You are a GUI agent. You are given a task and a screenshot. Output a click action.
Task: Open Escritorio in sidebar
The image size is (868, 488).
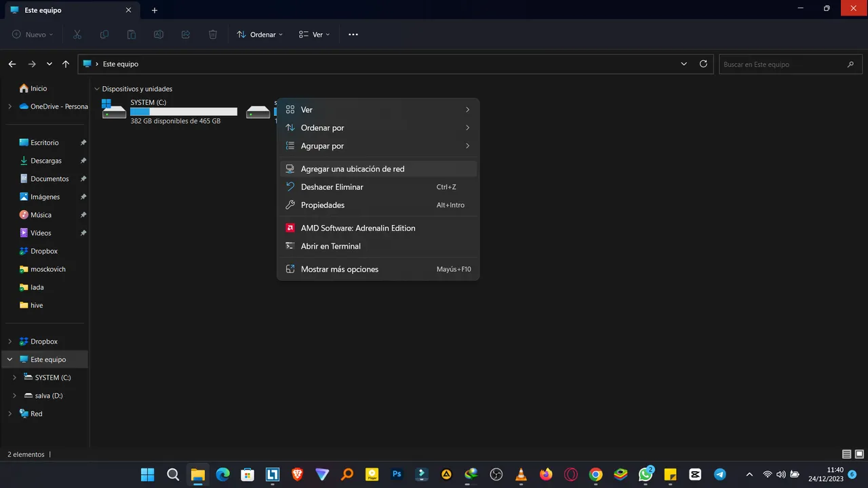point(45,142)
